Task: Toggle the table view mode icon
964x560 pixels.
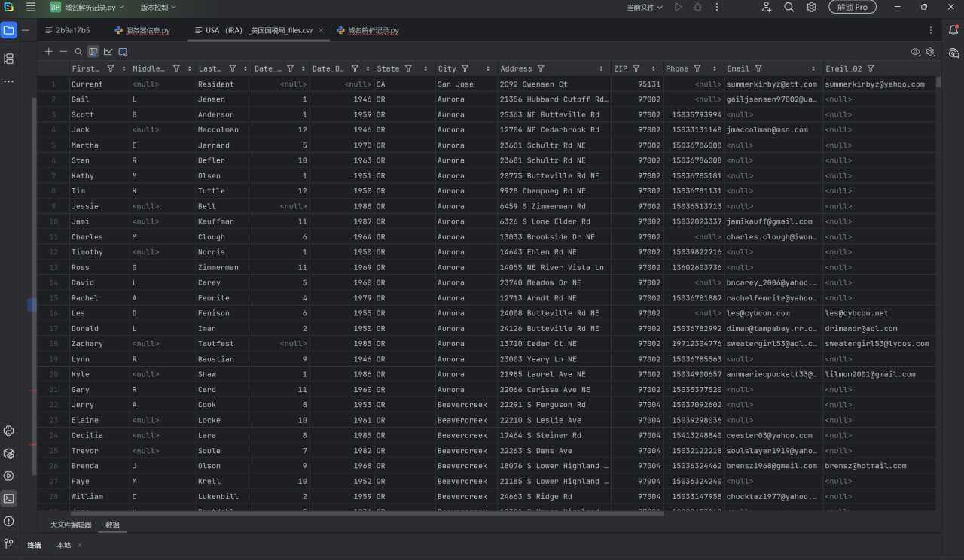Action: pyautogui.click(x=93, y=52)
